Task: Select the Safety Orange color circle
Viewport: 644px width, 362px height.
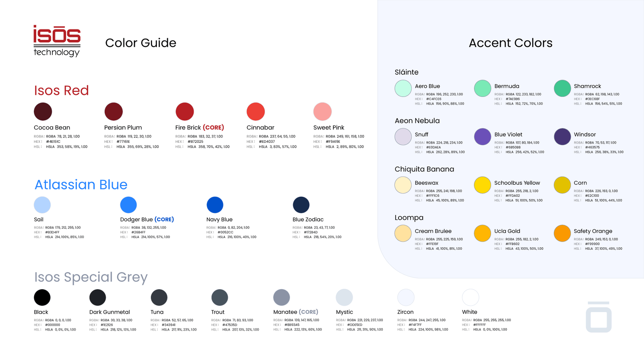Action: coord(562,233)
